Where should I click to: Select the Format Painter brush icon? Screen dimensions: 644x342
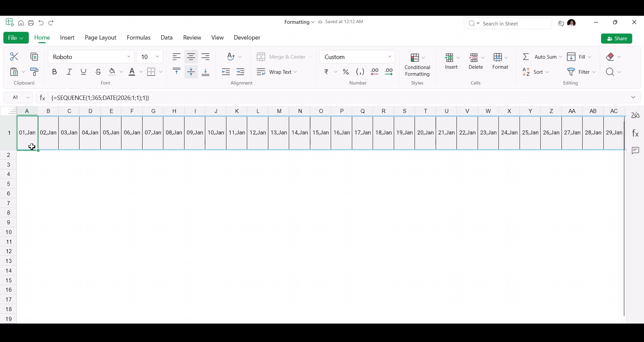(35, 72)
